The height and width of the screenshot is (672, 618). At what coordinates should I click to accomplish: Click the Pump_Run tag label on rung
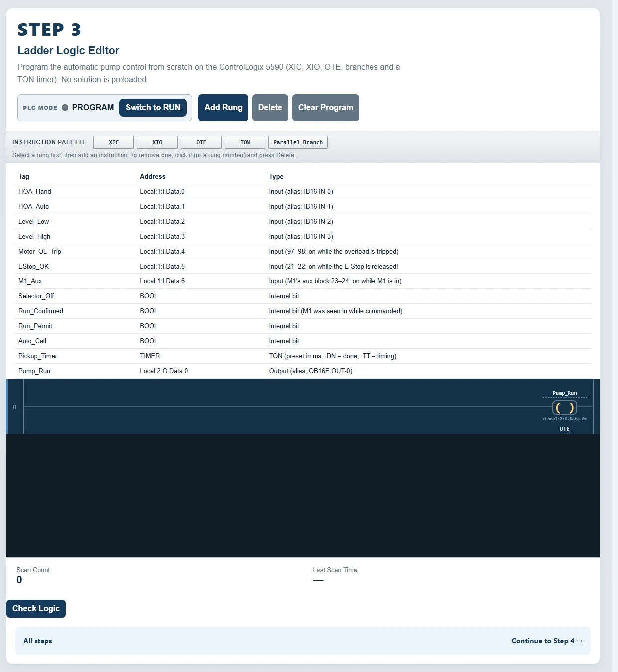[x=565, y=393]
